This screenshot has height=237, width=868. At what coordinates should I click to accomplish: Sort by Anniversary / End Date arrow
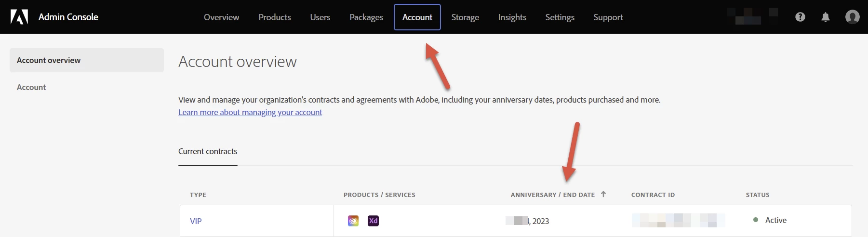click(x=603, y=194)
